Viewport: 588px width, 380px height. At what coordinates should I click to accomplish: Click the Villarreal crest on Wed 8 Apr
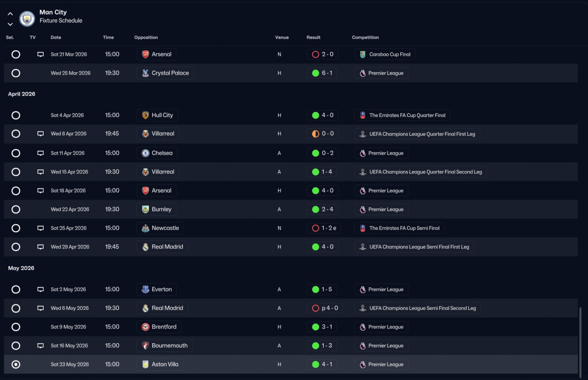click(x=145, y=134)
